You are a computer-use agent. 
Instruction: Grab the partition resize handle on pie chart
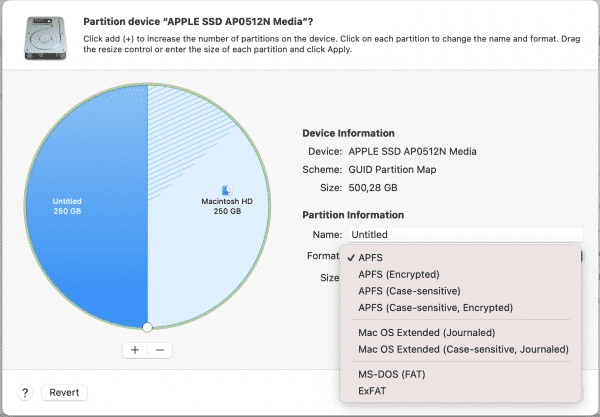[x=147, y=327]
